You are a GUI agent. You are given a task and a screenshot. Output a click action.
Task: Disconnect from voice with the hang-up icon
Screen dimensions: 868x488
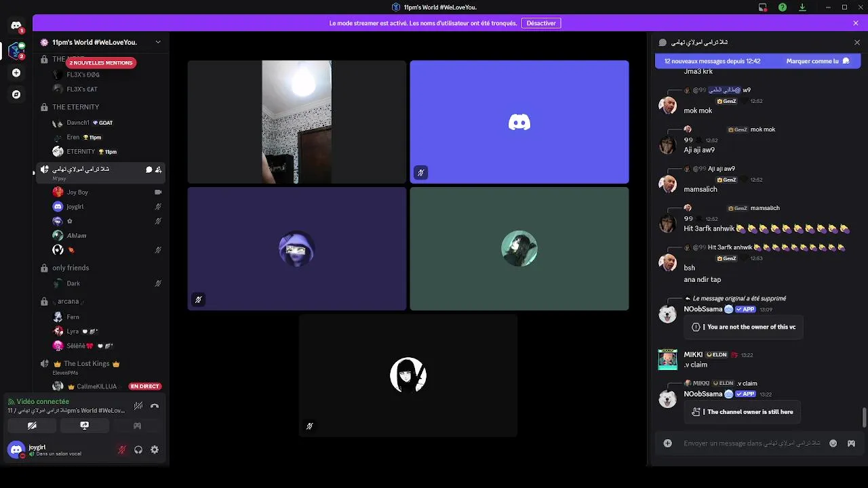[155, 406]
